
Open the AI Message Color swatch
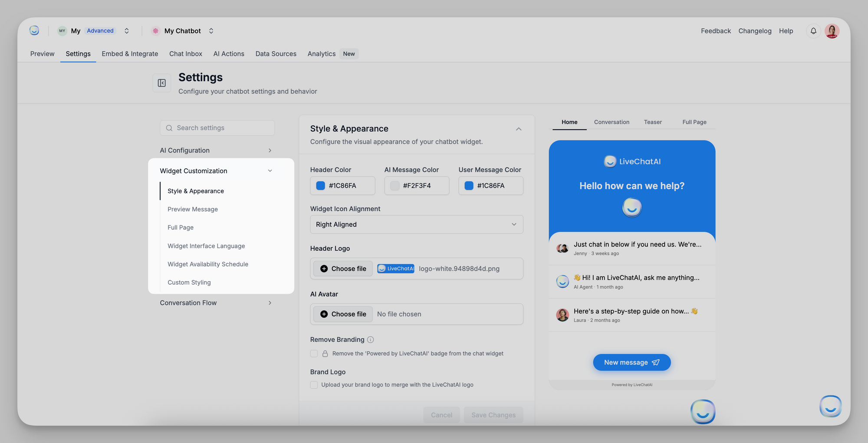tap(395, 186)
